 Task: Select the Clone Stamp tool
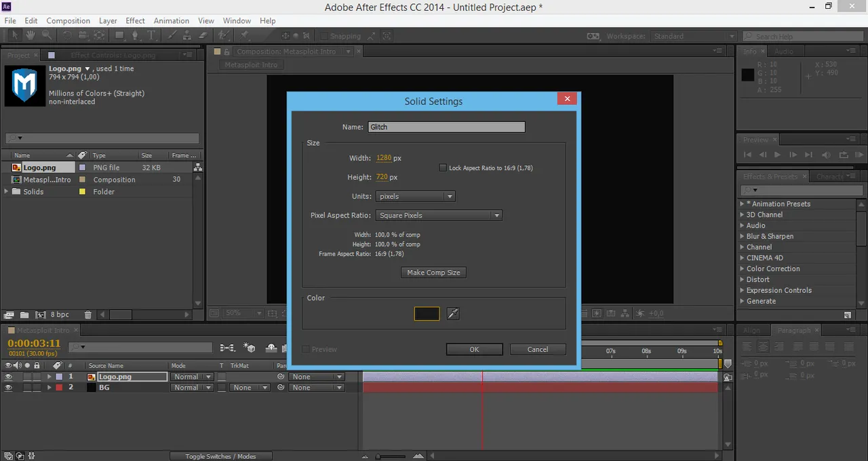(187, 35)
